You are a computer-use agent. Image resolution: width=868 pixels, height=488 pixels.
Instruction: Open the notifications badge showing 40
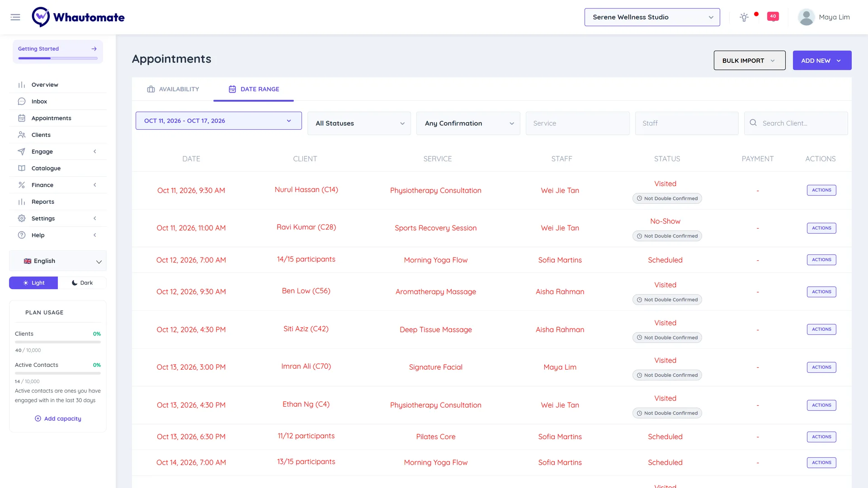point(773,16)
